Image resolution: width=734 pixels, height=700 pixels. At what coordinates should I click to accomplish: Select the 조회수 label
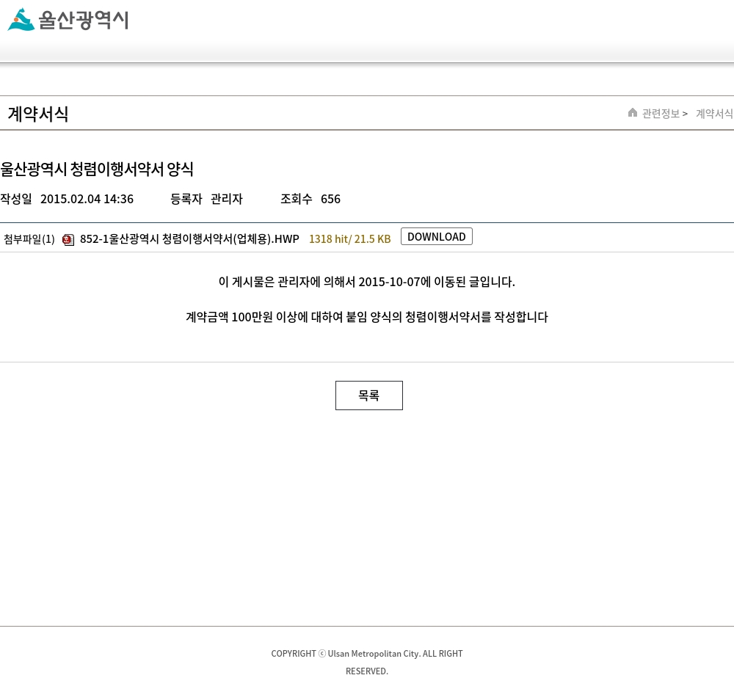pyautogui.click(x=297, y=200)
